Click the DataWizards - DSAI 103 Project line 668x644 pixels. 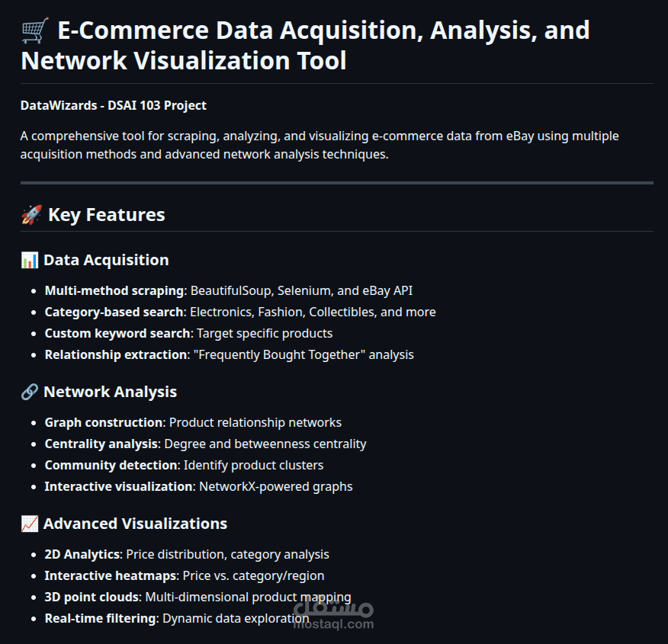tap(114, 106)
